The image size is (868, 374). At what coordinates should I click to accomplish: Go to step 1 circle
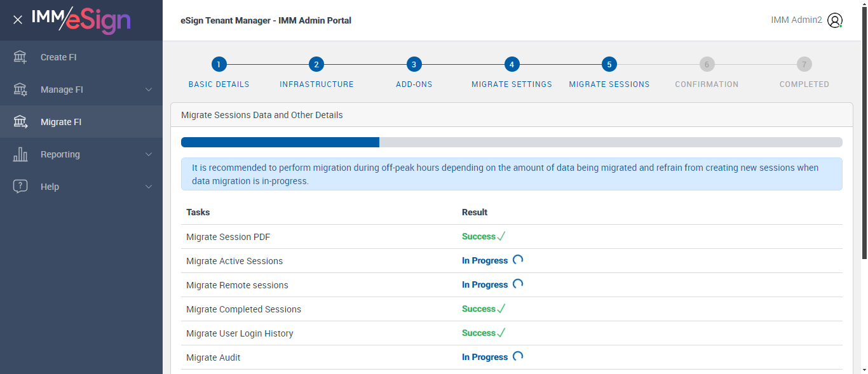coord(219,64)
